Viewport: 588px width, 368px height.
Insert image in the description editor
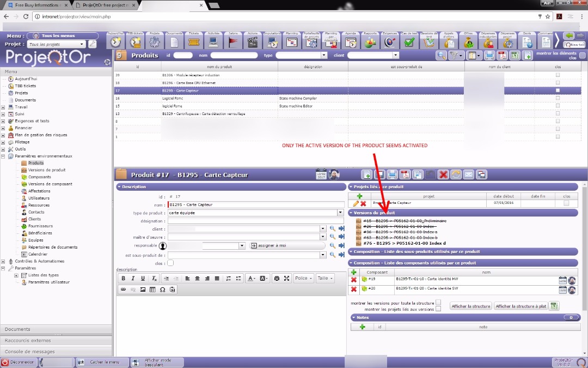[143, 289]
